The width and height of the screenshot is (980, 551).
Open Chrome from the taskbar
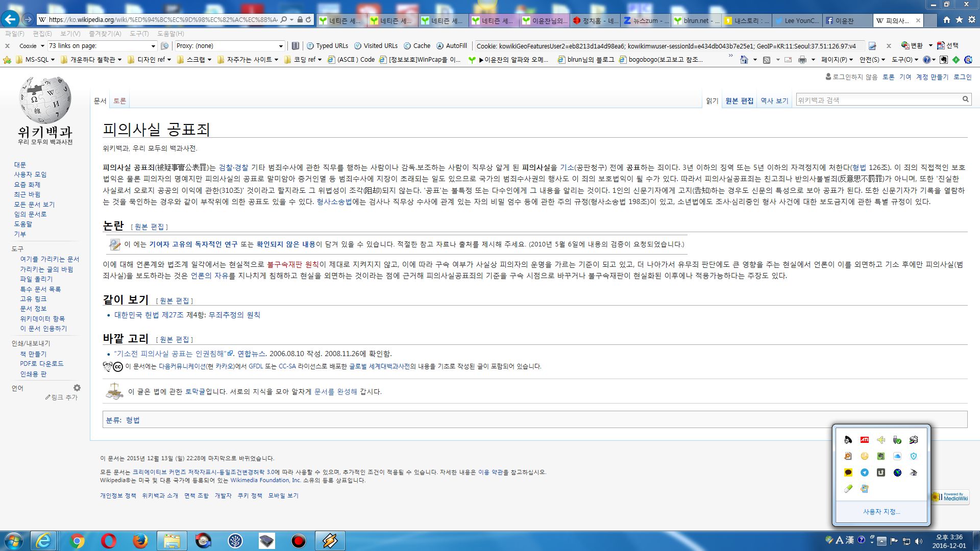tap(77, 541)
